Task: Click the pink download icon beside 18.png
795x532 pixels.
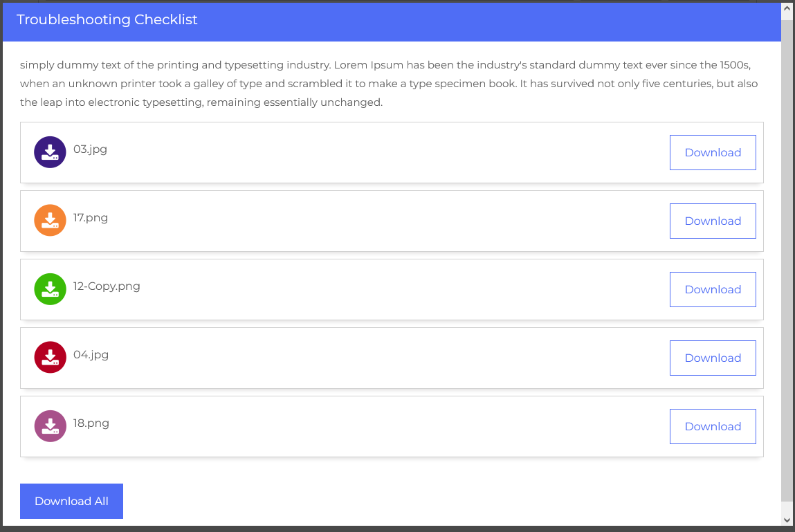Action: (x=50, y=426)
